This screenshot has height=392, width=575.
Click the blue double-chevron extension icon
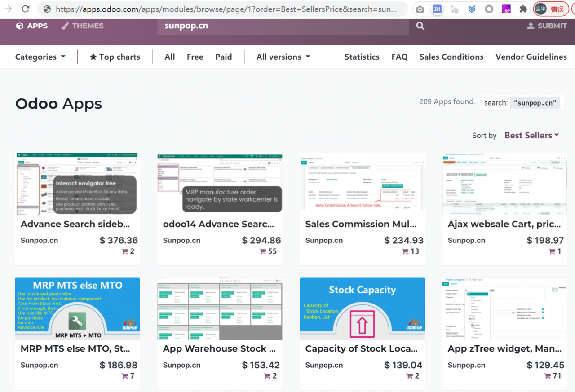coord(472,9)
